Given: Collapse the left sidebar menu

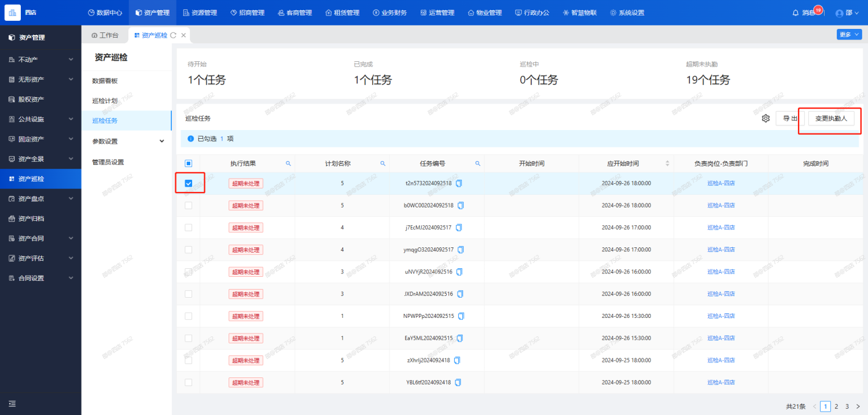Looking at the screenshot, I should [x=12, y=403].
